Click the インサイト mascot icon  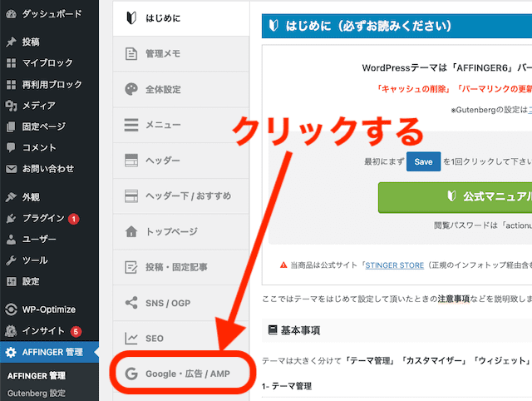[x=11, y=331]
